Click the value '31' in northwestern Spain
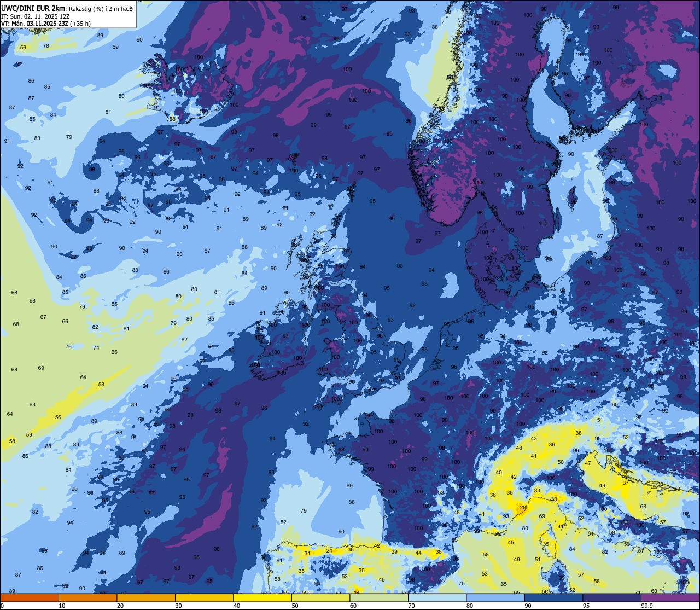This screenshot has height=610, width=700. click(307, 553)
